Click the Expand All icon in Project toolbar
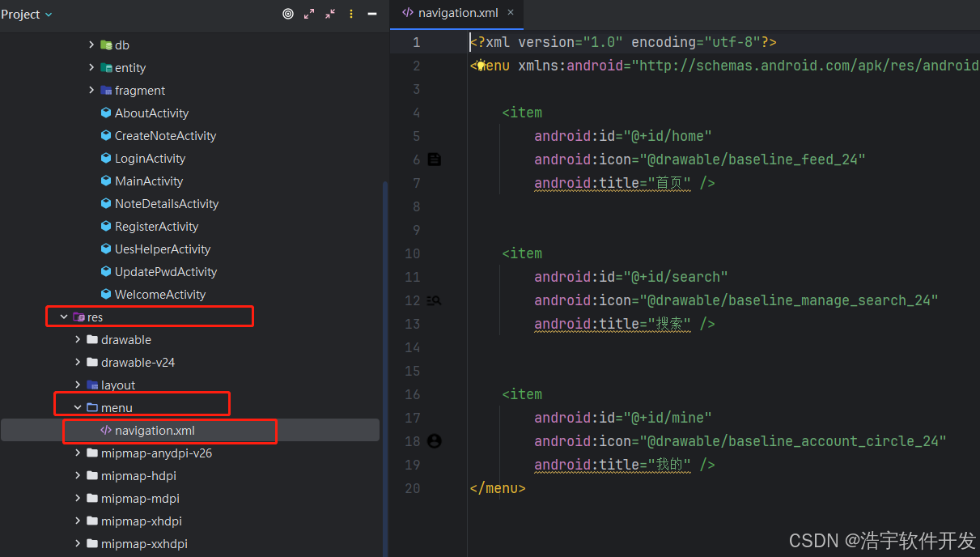This screenshot has width=980, height=557. 309,14
